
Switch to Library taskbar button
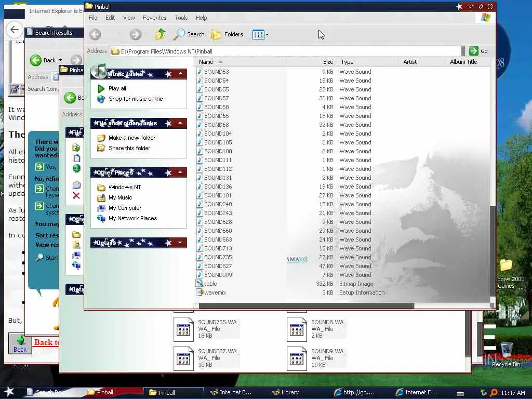tap(286, 392)
